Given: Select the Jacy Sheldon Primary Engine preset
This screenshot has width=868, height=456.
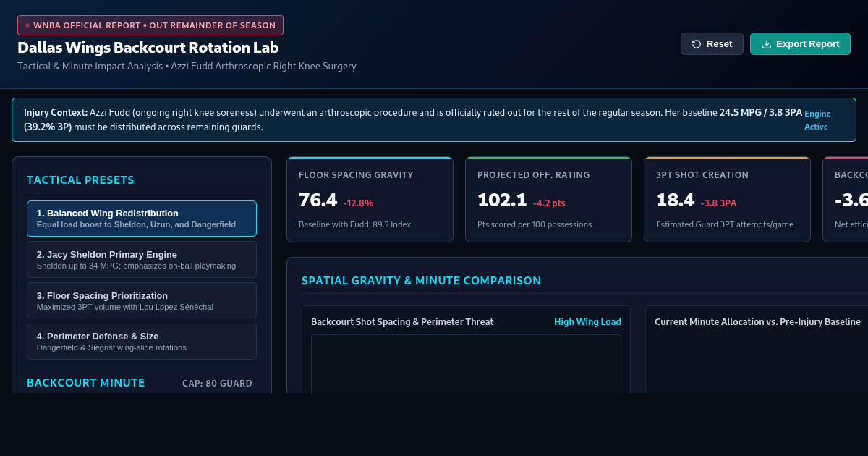Looking at the screenshot, I should coord(142,259).
